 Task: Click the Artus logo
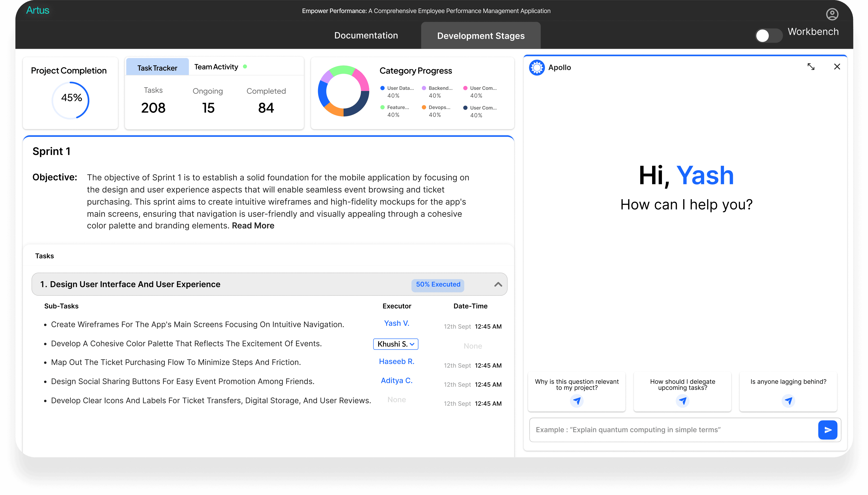[38, 11]
